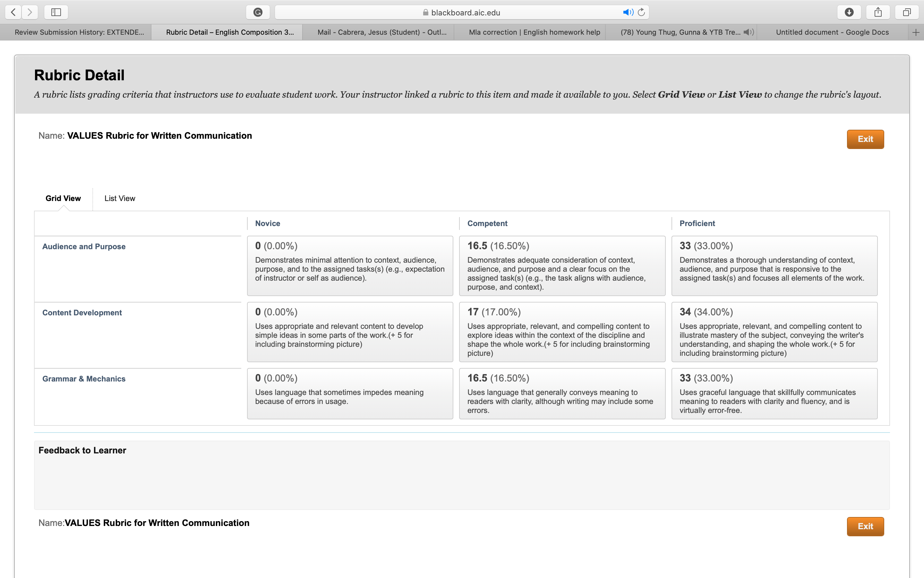
Task: Open the Safari Share menu
Action: (878, 12)
